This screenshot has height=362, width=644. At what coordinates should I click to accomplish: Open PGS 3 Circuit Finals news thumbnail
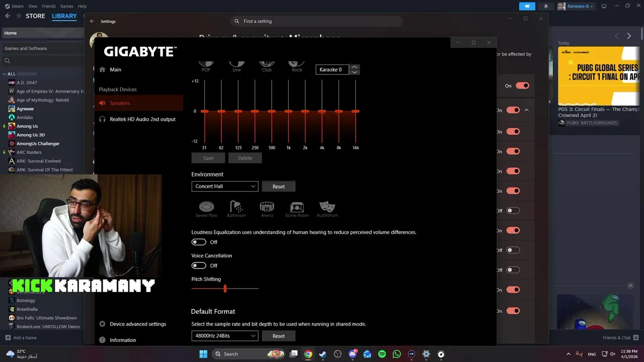pyautogui.click(x=599, y=76)
